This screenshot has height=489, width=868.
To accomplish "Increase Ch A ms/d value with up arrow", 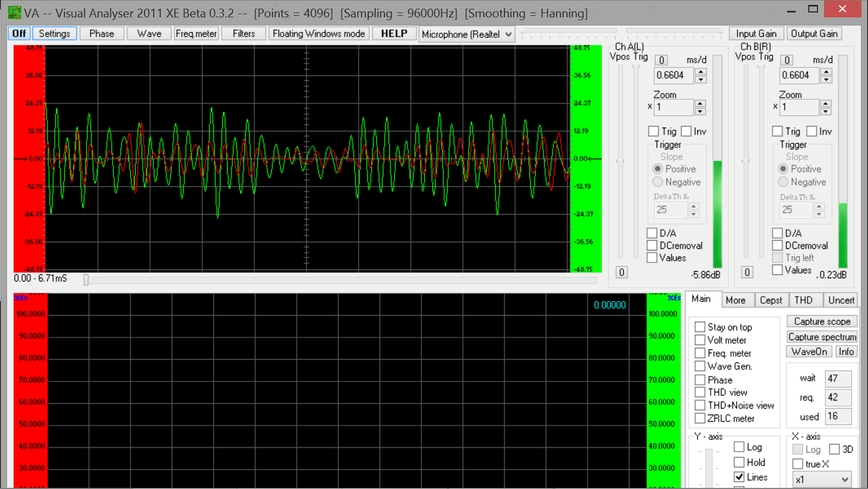I will click(701, 72).
